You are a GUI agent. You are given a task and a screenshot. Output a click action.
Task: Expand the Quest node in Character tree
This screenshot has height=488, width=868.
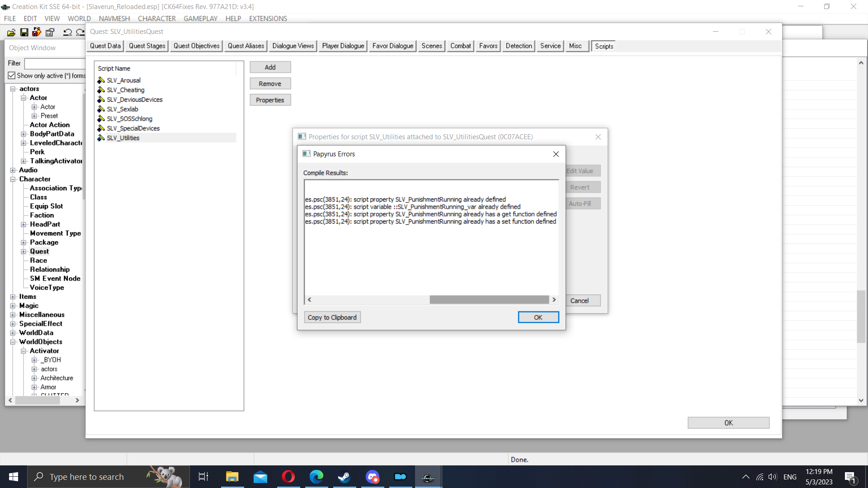[24, 251]
